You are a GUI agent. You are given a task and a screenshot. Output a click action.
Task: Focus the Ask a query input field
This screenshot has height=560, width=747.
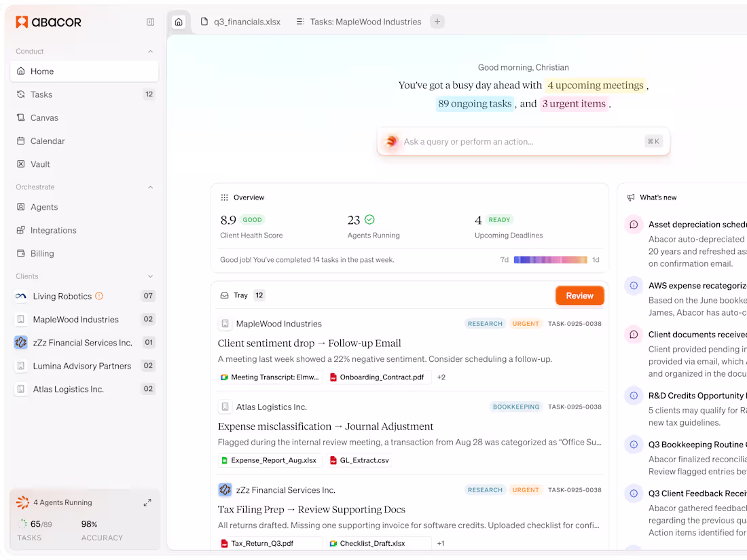[524, 141]
